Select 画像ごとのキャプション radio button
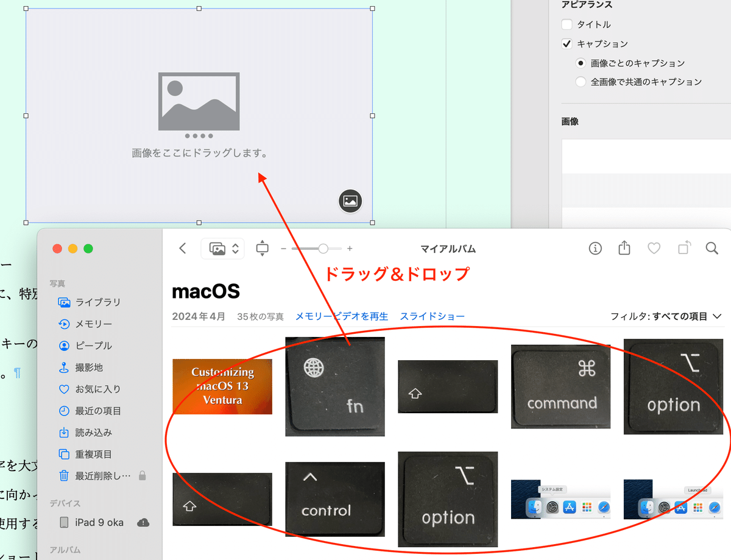This screenshot has height=560, width=731. (x=581, y=63)
